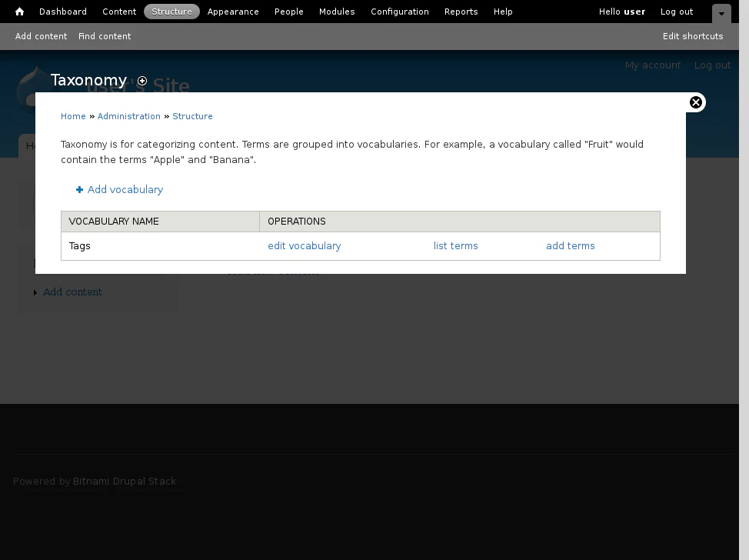Click the home icon in admin toolbar
This screenshot has height=560, width=749.
(20, 12)
